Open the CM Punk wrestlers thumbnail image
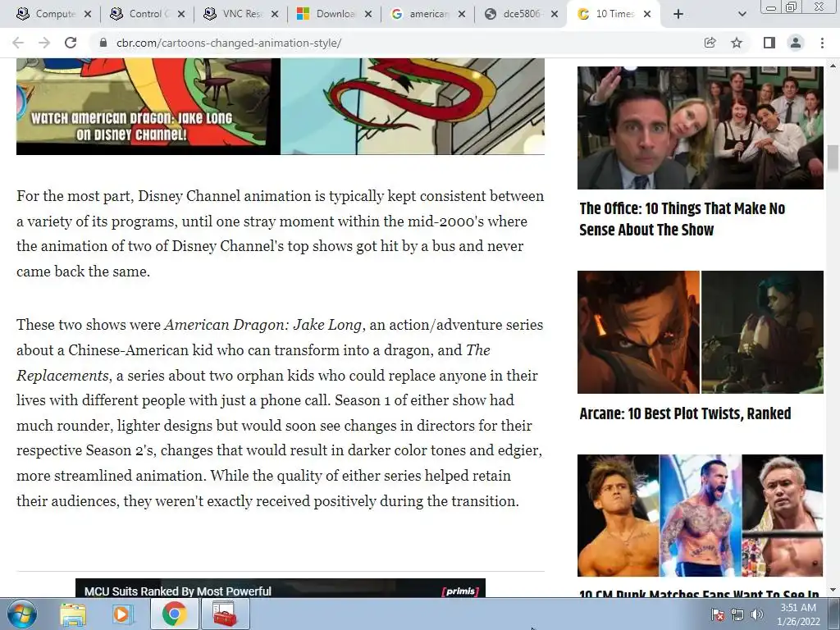The image size is (840, 630). 701,515
